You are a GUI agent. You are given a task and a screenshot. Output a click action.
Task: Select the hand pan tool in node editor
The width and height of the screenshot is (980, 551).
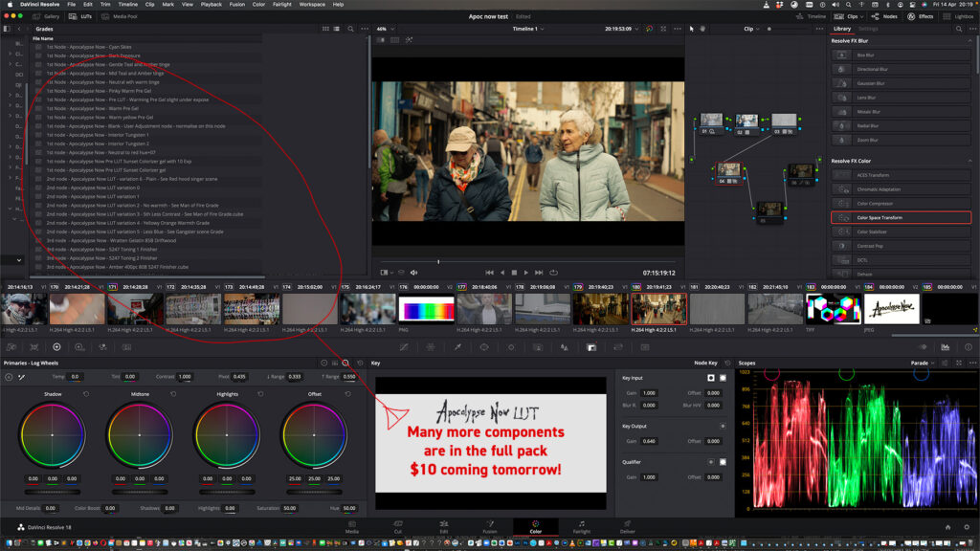[702, 29]
